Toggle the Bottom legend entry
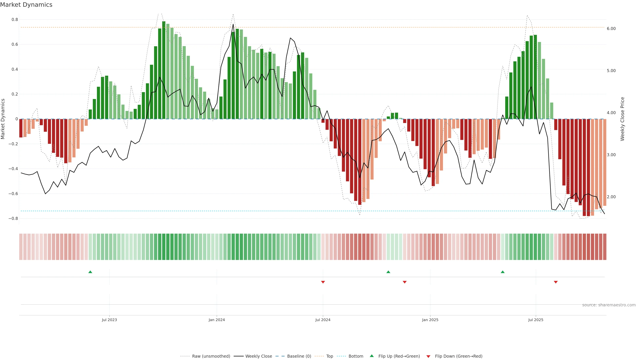 [356, 356]
